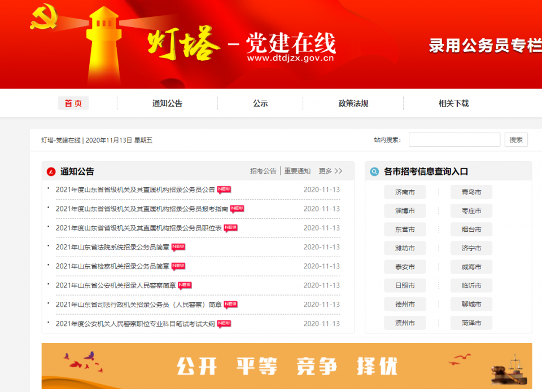Open 2021年山东省法院系统招录公务员简章

(113, 247)
